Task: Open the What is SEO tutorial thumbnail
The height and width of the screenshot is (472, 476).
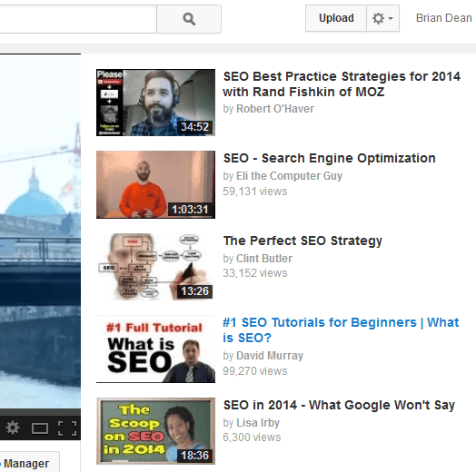Action: [x=155, y=349]
